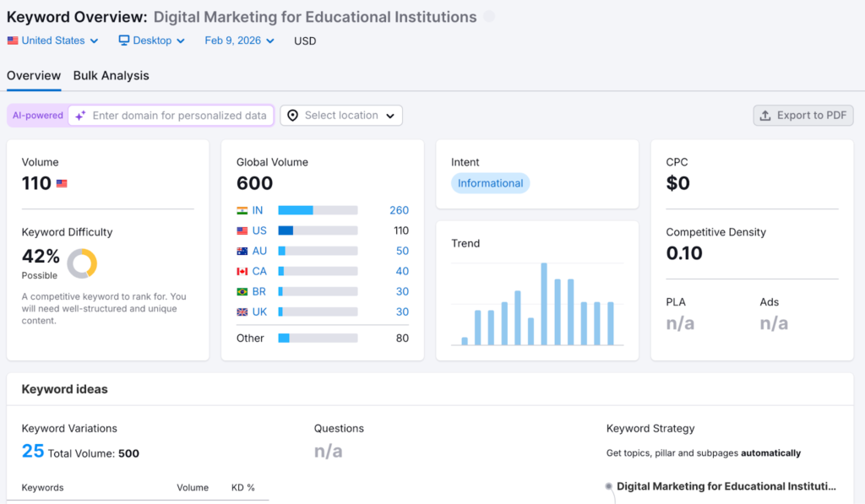The height and width of the screenshot is (504, 865).
Task: Click the Australia flag icon in Global Volume
Action: pos(242,251)
